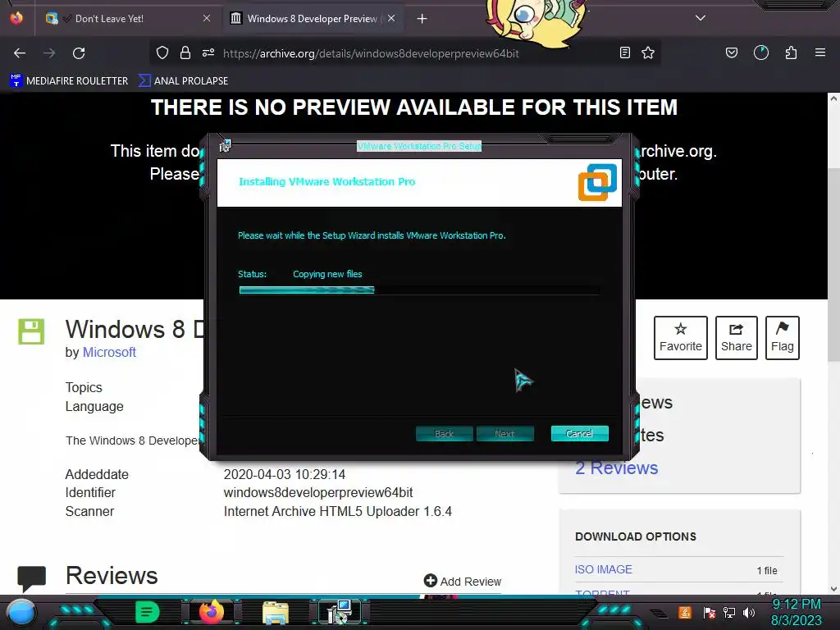Open File Explorer from the taskbar
This screenshot has height=630, width=840.
[276, 613]
